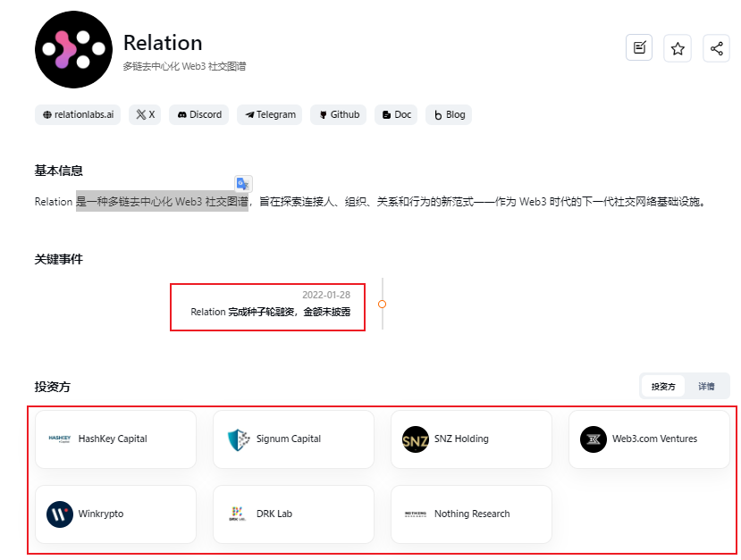Open the Telegram link
Screen dimensions: 741x560
point(270,114)
